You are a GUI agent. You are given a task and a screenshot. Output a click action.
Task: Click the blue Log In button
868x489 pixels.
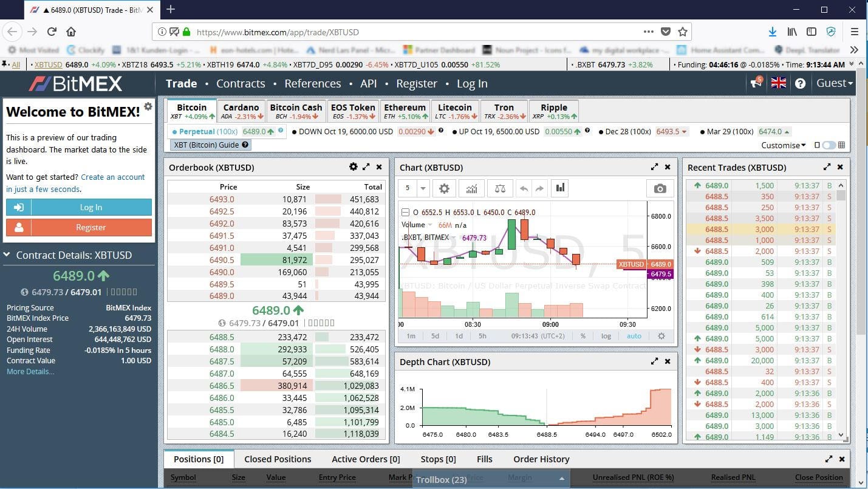tap(79, 207)
